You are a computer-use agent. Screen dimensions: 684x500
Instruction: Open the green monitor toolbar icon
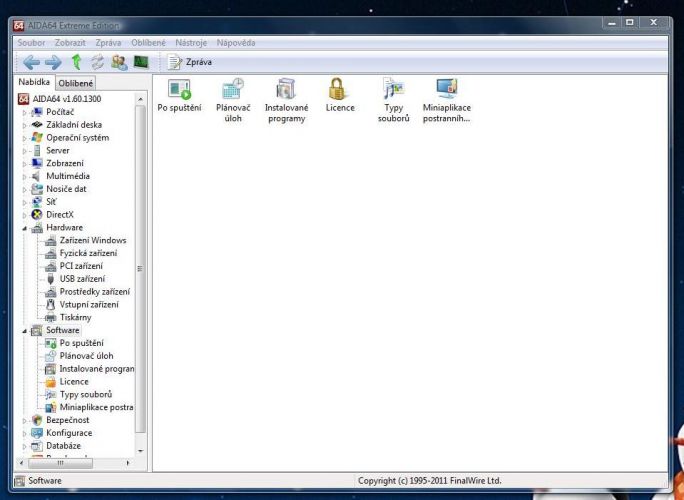click(x=141, y=62)
